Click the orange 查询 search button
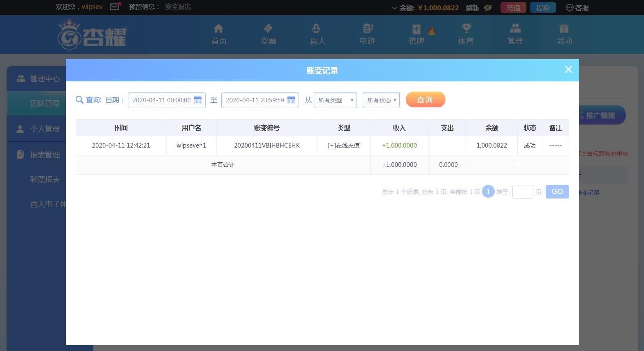The height and width of the screenshot is (351, 644). pyautogui.click(x=425, y=100)
